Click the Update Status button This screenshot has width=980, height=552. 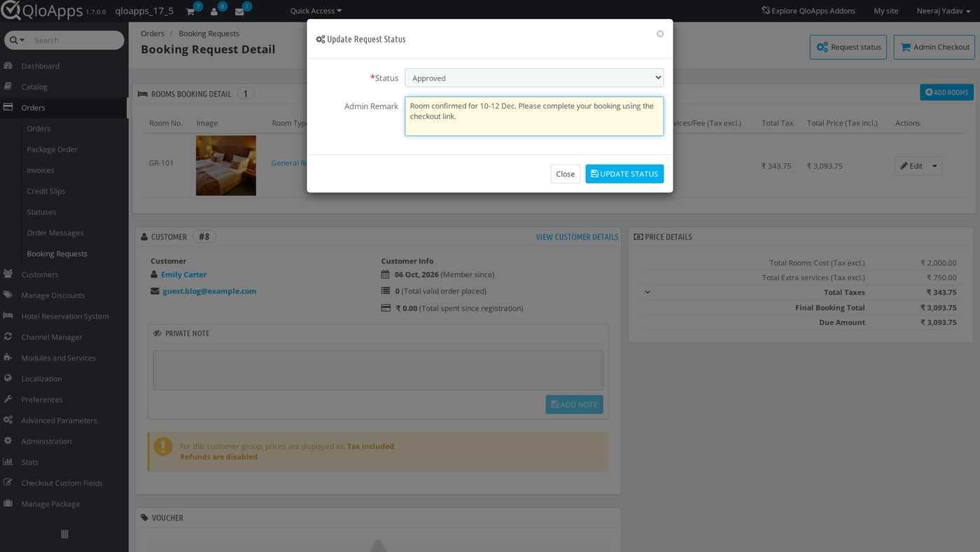(x=624, y=174)
